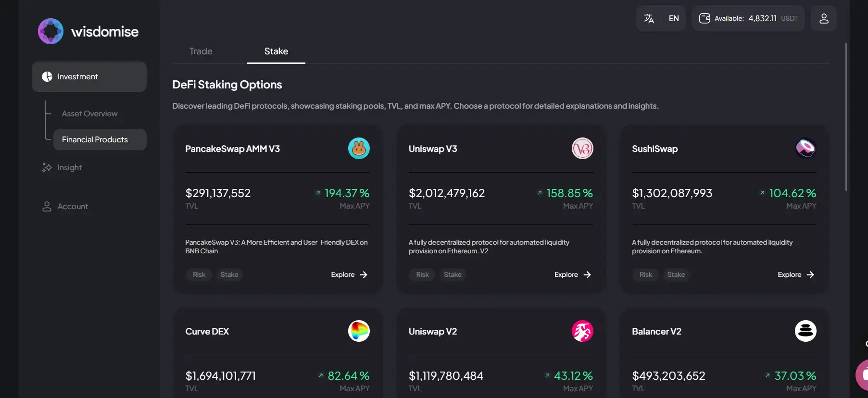The width and height of the screenshot is (868, 398).
Task: Click the language translate icon
Action: [x=649, y=18]
